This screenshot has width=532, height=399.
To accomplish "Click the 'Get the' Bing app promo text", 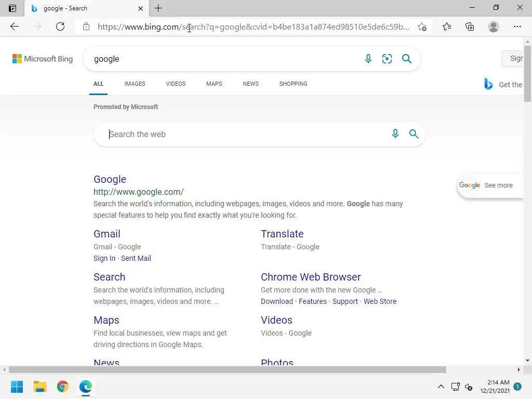I will (x=510, y=85).
